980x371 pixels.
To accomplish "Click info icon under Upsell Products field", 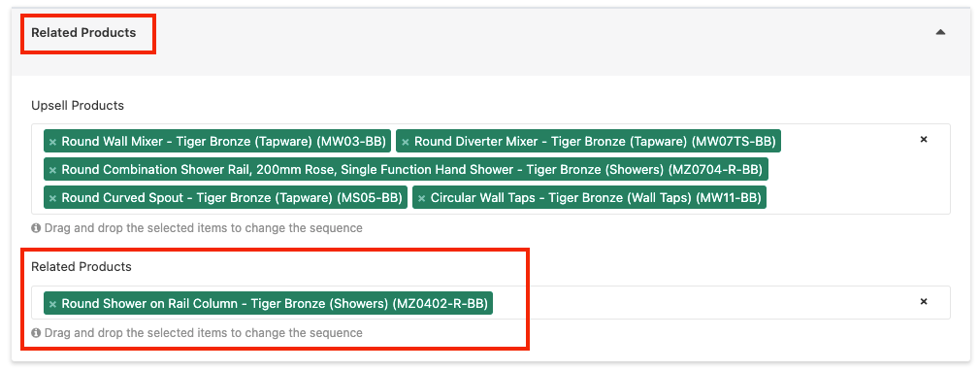I will click(36, 228).
